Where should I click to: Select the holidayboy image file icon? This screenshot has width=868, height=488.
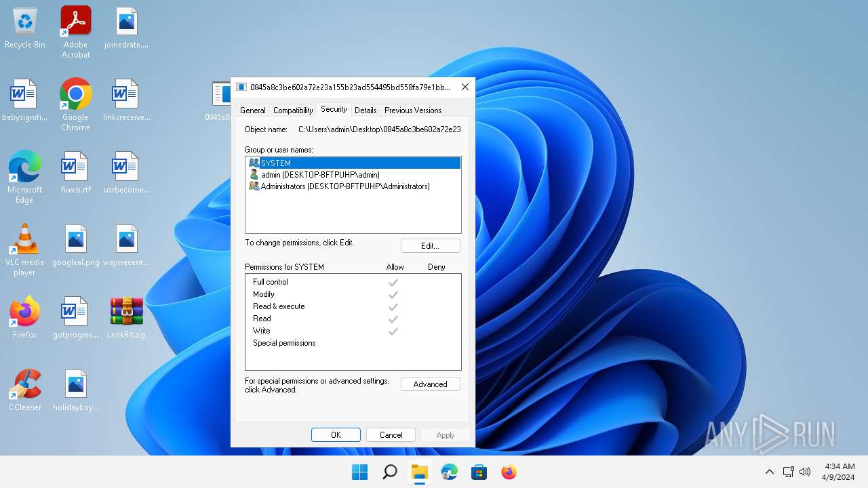point(76,390)
